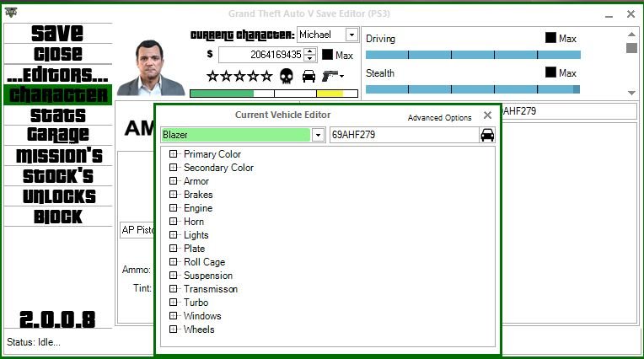Open the current vehicle car icon
This screenshot has height=359, width=644.
point(309,76)
